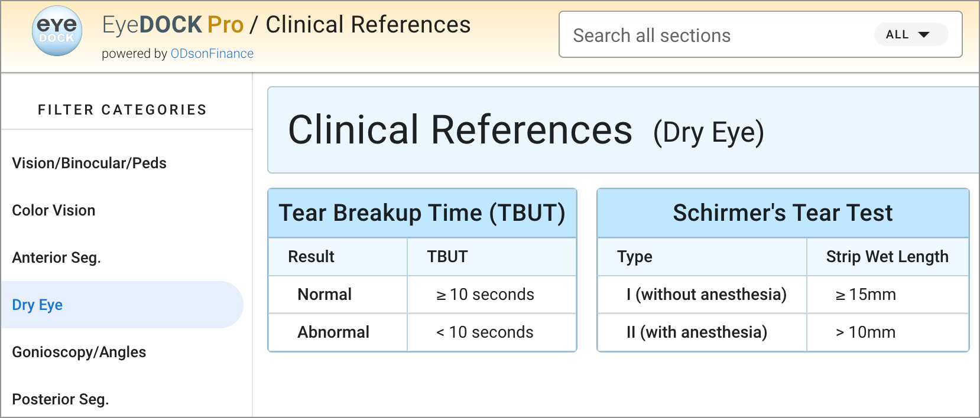Select the Vision/Binocular/Peds category
The width and height of the screenshot is (980, 418).
(x=89, y=163)
